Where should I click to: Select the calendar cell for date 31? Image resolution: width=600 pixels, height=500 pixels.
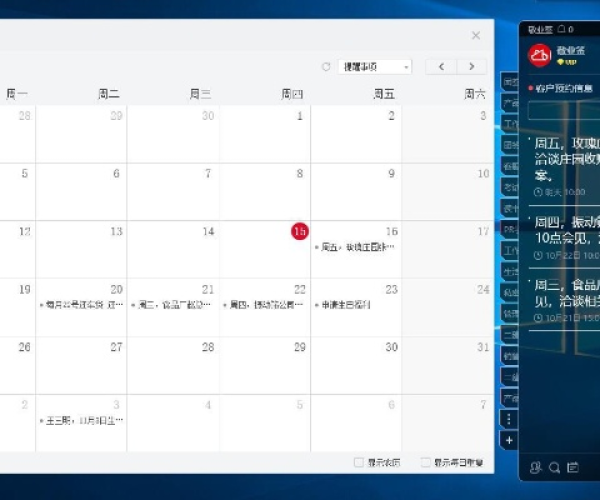pos(448,365)
